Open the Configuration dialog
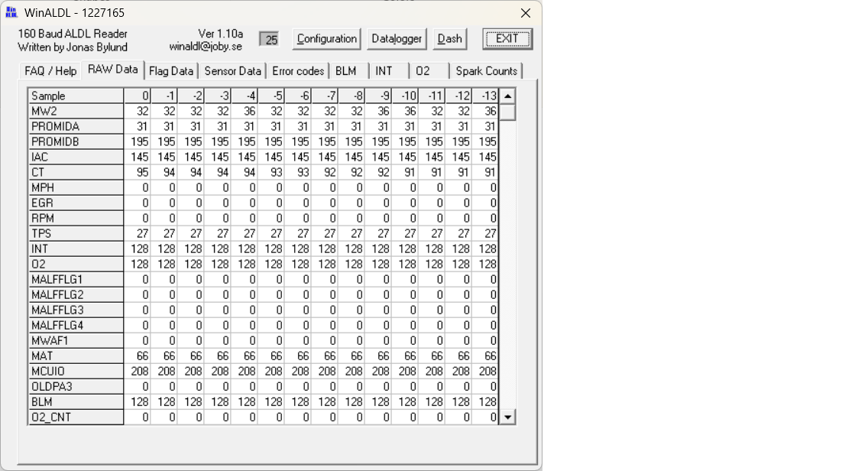Screen dimensions: 868x471 (327, 39)
